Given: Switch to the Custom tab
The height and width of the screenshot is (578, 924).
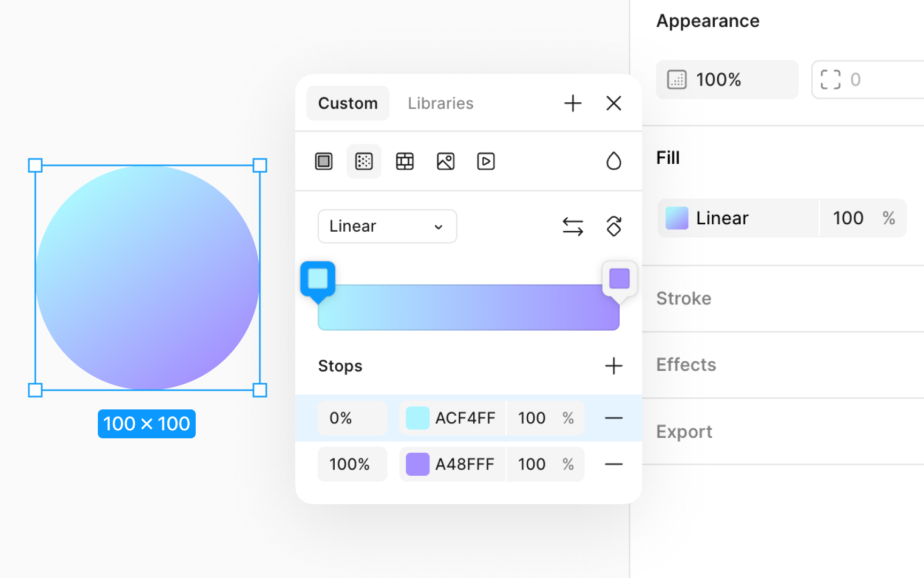Looking at the screenshot, I should click(x=348, y=103).
